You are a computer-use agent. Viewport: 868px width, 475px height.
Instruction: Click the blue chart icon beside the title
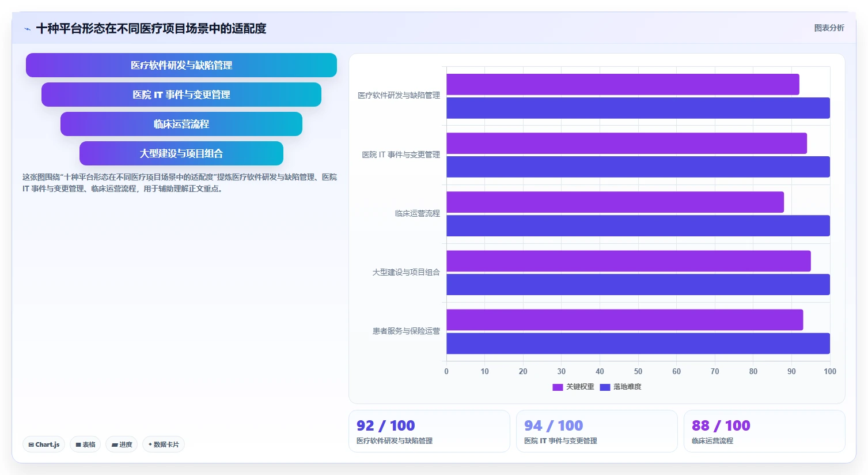[27, 29]
